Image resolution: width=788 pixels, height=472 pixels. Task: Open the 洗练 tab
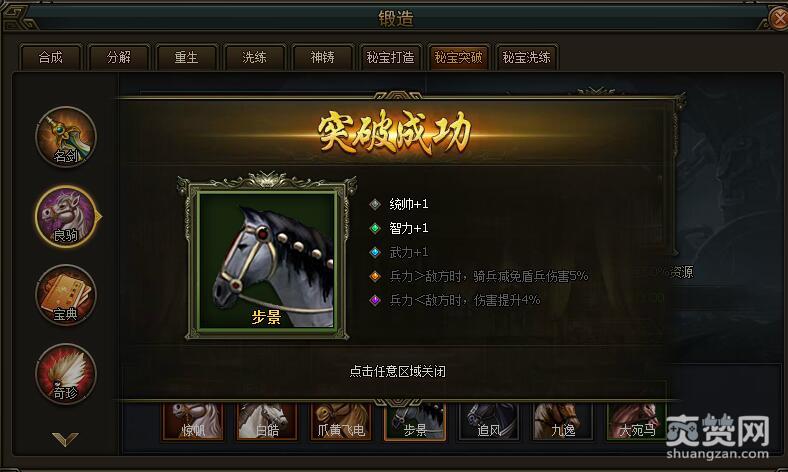pyautogui.click(x=254, y=57)
